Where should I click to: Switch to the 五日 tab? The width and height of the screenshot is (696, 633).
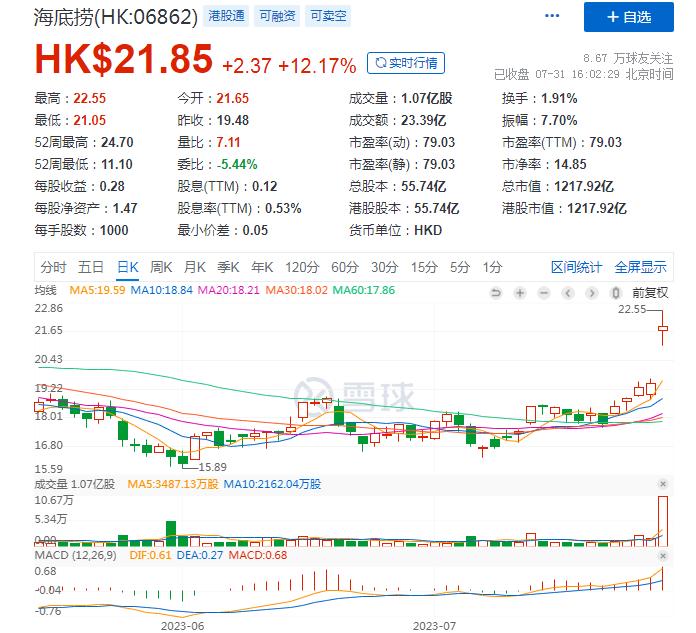pyautogui.click(x=91, y=267)
